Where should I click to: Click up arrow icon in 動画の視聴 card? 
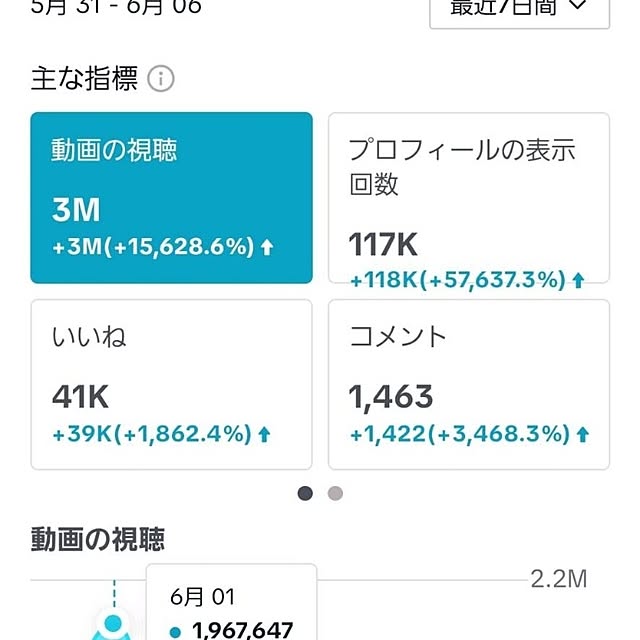(267, 247)
